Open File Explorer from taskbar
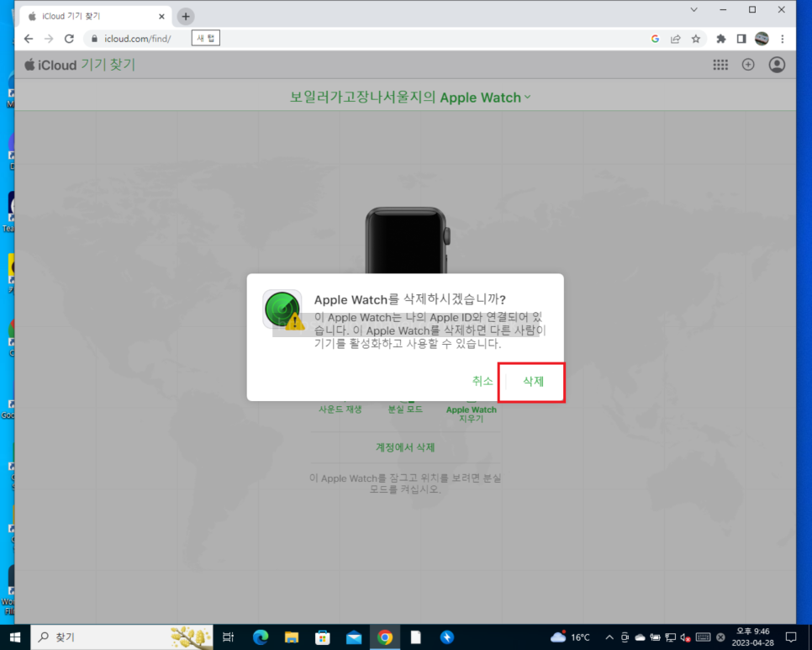812x650 pixels. point(292,637)
